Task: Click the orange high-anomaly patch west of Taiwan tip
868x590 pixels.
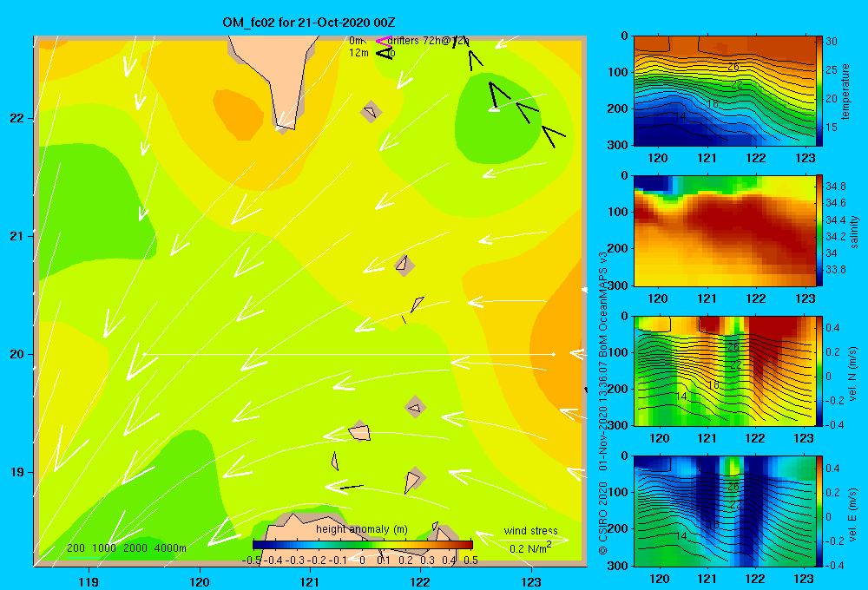Action: (238, 114)
